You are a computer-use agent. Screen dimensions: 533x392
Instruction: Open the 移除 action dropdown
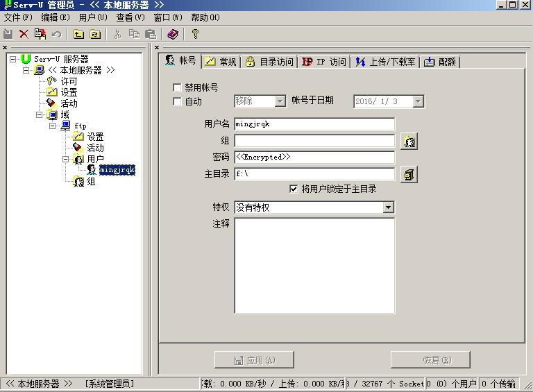coord(280,101)
